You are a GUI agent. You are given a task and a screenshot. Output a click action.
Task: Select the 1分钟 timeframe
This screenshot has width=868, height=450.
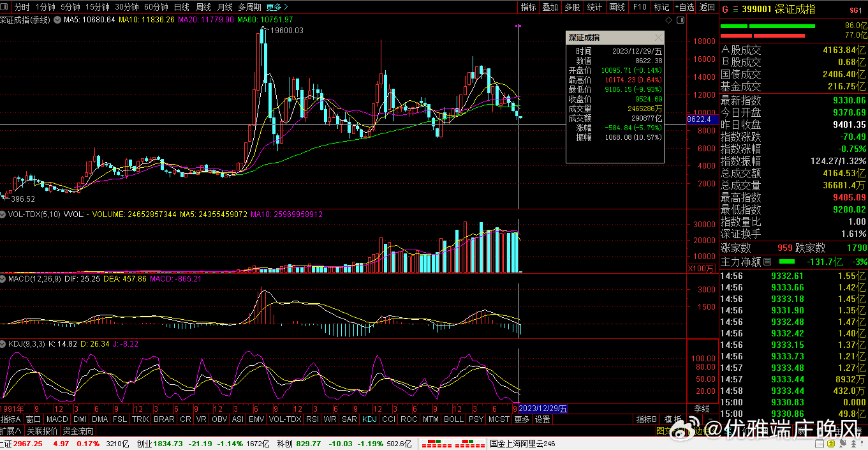pos(45,7)
